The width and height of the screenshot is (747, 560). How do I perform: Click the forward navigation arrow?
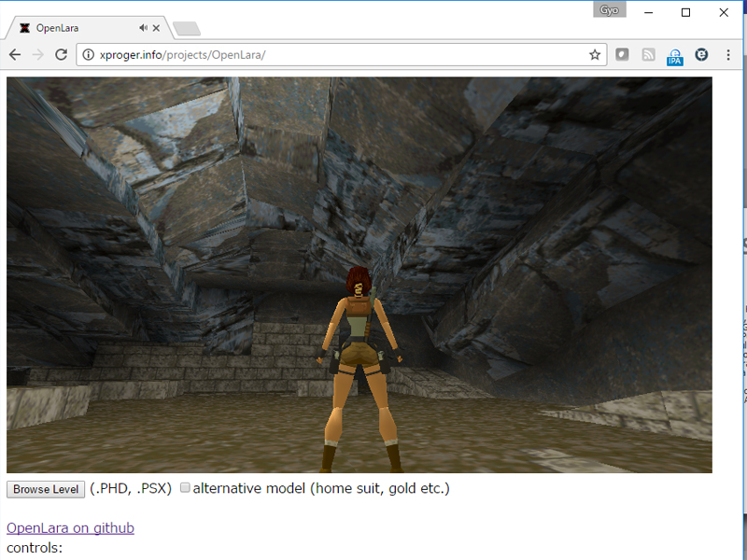pos(38,55)
